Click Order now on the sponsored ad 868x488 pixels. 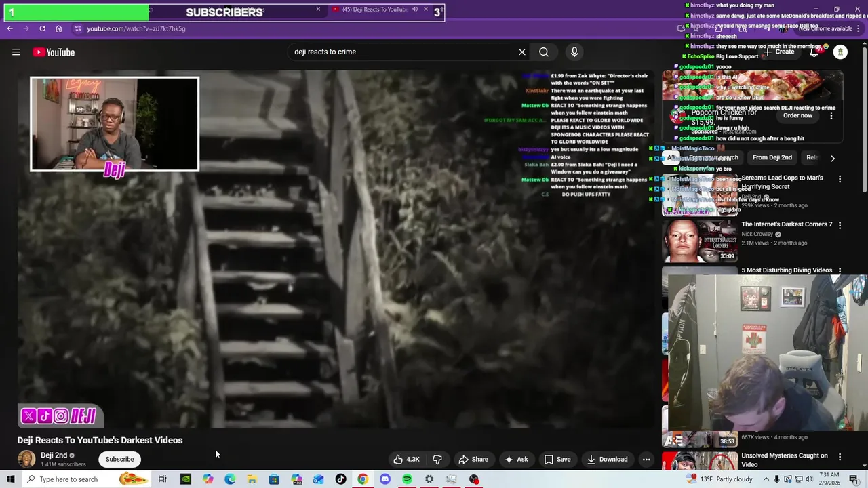pos(797,115)
